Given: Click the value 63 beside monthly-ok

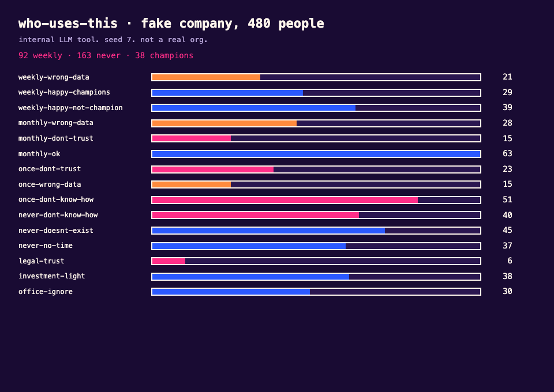Looking at the screenshot, I should 507,153.
